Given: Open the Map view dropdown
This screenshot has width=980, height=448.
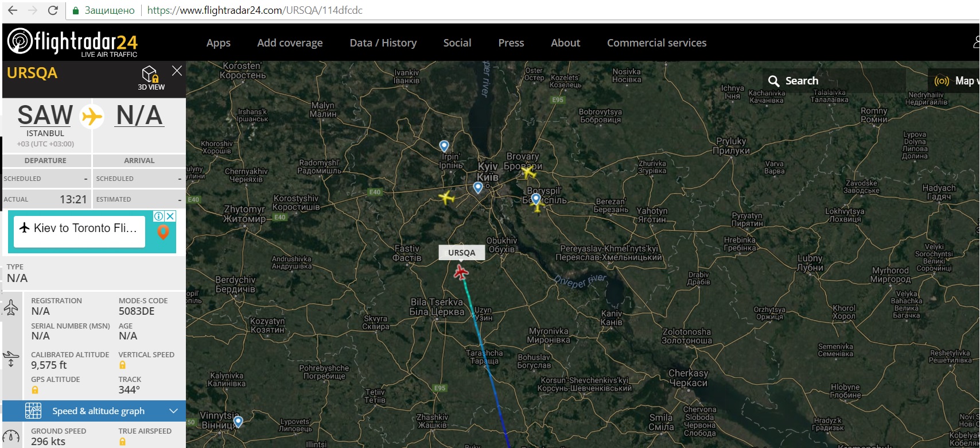Looking at the screenshot, I should (x=955, y=81).
